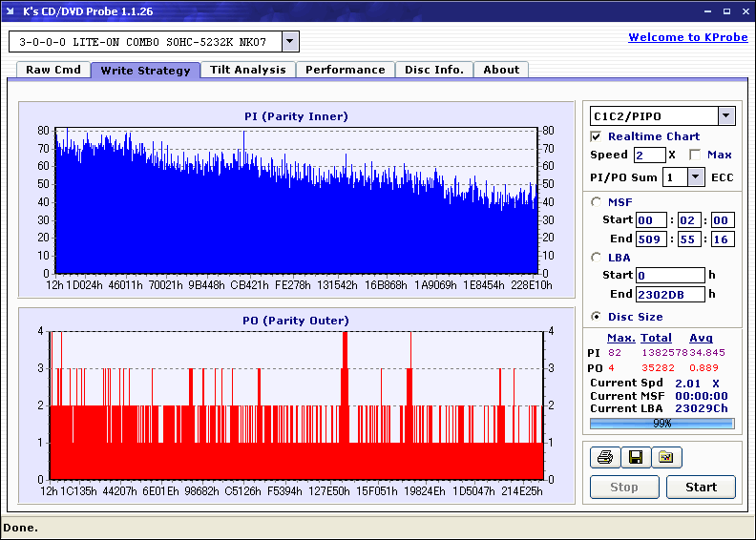This screenshot has width=756, height=540.
Task: Click the folder icon with chart image
Action: [x=666, y=458]
